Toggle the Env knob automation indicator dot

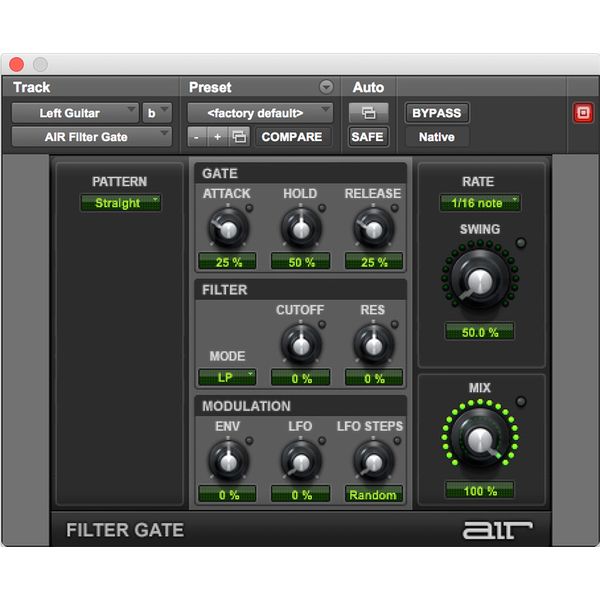(249, 441)
